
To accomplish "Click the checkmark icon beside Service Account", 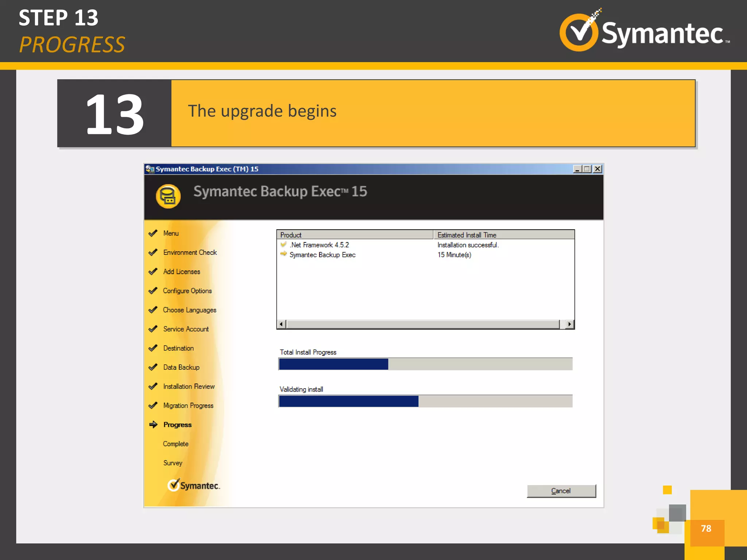I will 153,329.
